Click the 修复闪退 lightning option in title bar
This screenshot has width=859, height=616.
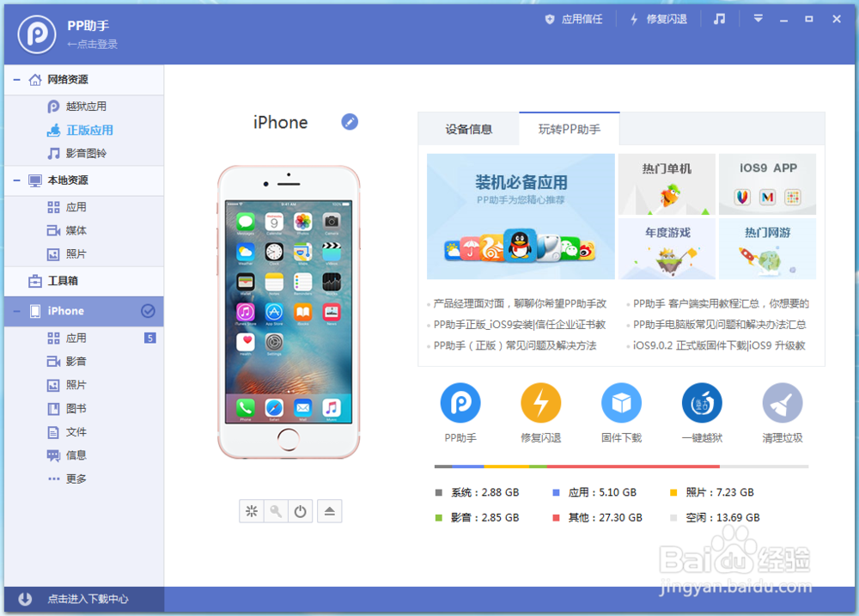point(658,19)
